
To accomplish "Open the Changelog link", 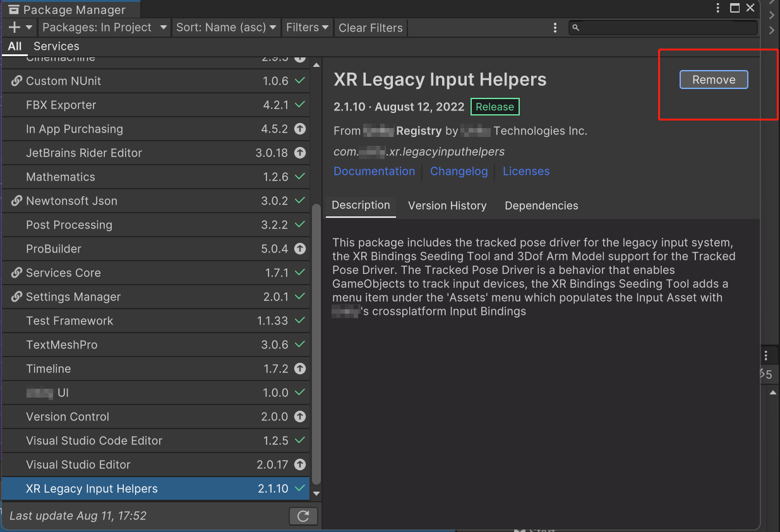I will (459, 171).
